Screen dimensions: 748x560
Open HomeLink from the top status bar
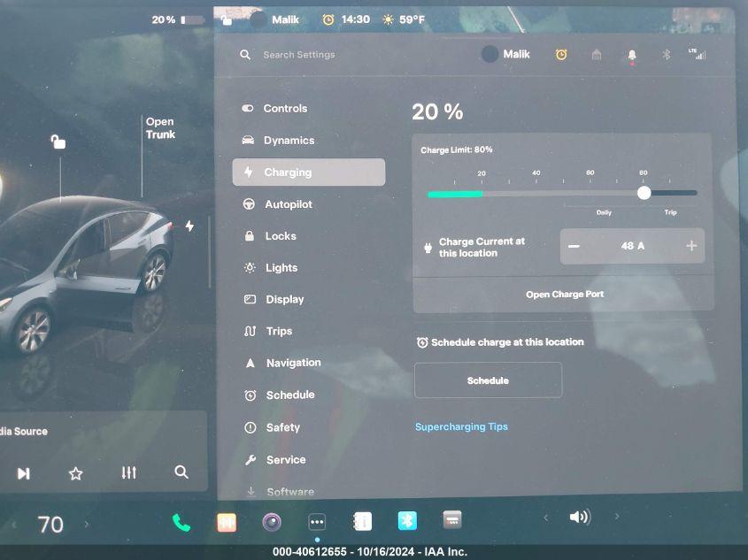pyautogui.click(x=596, y=54)
